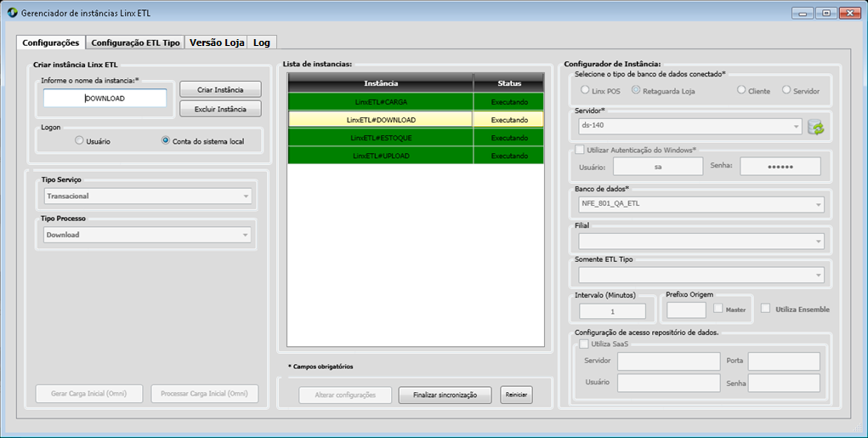Click the Intervalo (Minutos) field

pos(612,311)
